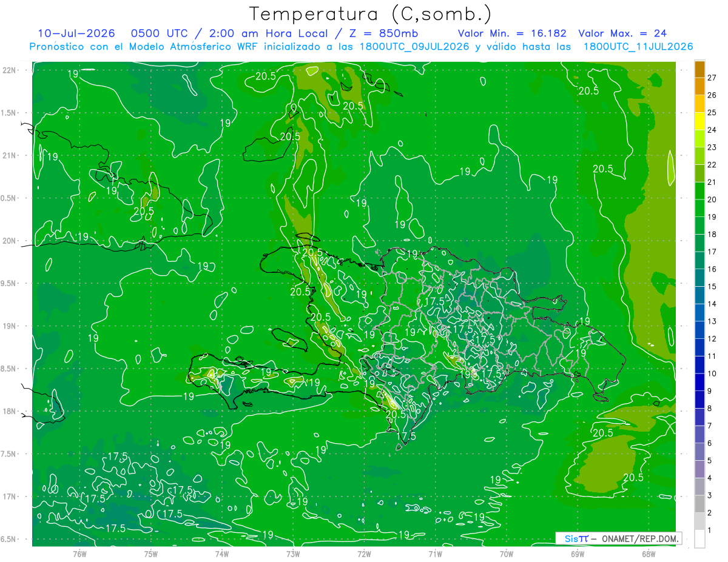Click the '20N' latitude axis label
Screen dimensions: 728x562
(x=10, y=241)
